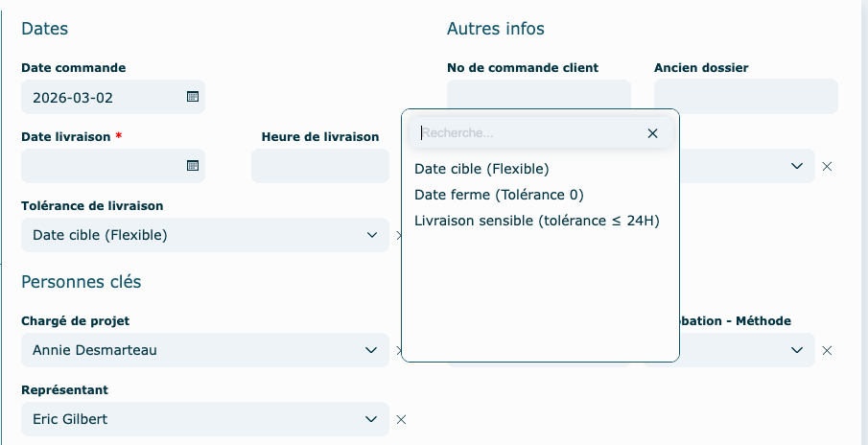Focus the Recherche search field
The width and height of the screenshot is (868, 445).
click(x=528, y=133)
